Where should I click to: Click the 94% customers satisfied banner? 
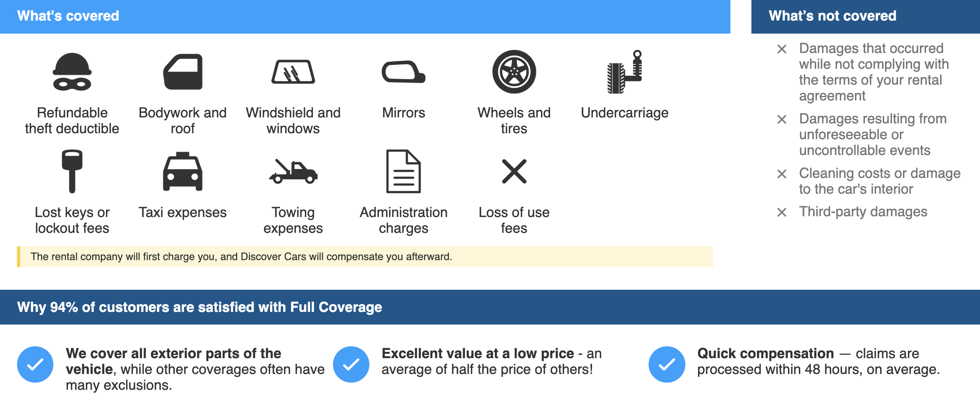(x=199, y=307)
